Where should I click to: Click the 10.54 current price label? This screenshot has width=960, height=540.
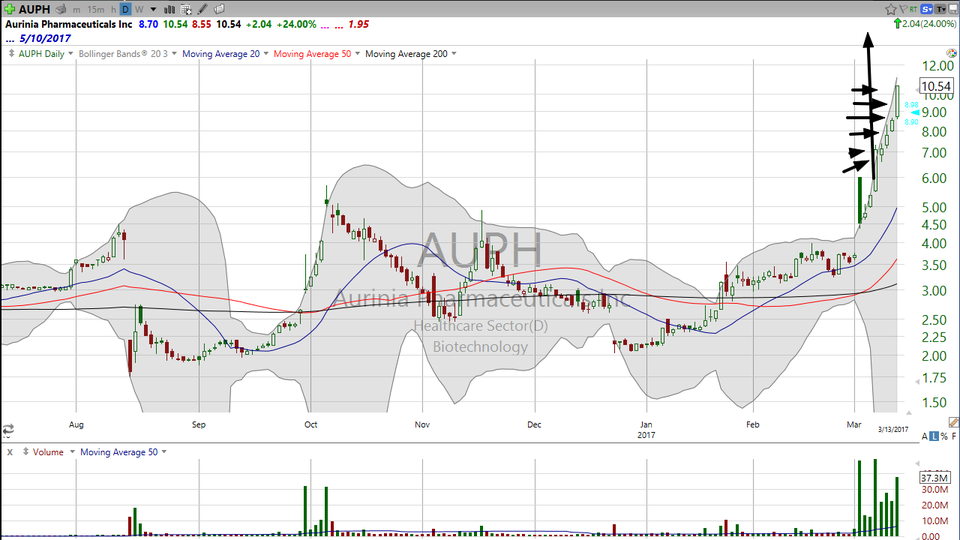(936, 86)
